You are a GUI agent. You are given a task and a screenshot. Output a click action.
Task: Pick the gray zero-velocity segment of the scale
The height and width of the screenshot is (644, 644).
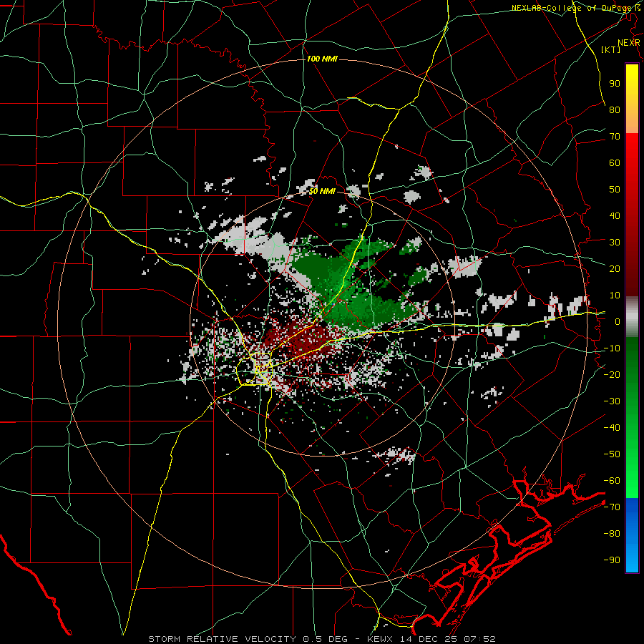(632, 317)
